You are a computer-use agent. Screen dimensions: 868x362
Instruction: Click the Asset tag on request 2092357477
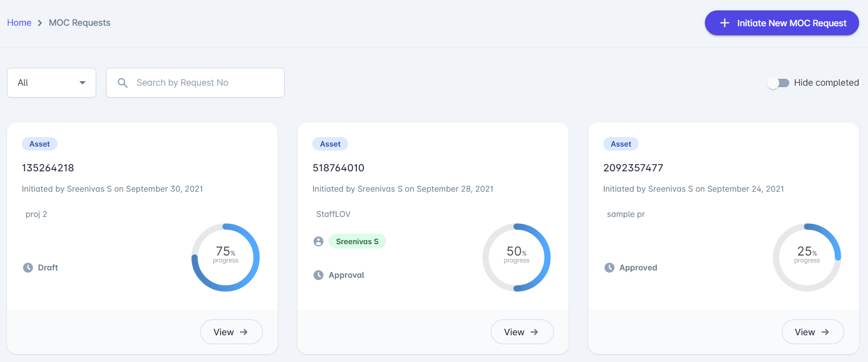pos(621,144)
